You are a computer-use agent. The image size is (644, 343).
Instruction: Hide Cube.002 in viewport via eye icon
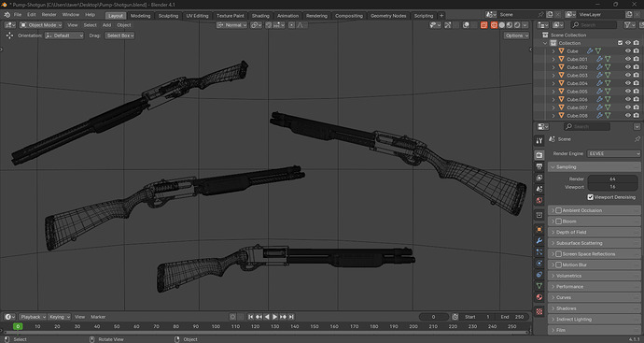(x=627, y=67)
